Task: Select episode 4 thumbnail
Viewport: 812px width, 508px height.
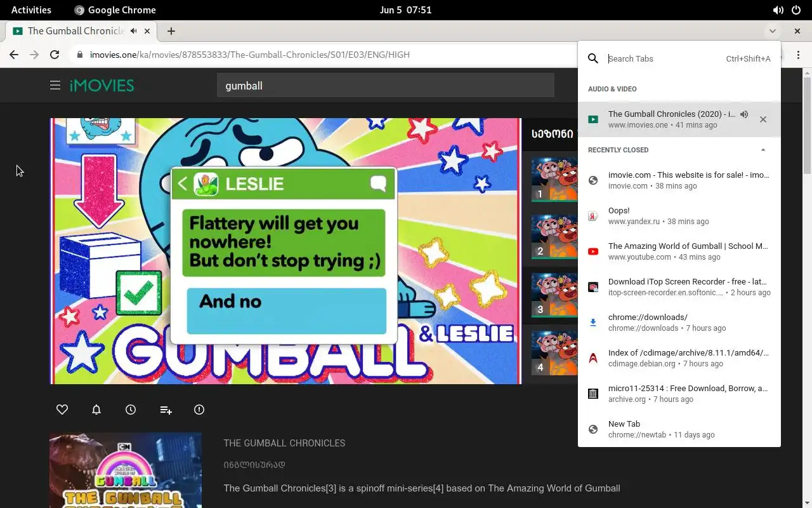Action: point(554,353)
